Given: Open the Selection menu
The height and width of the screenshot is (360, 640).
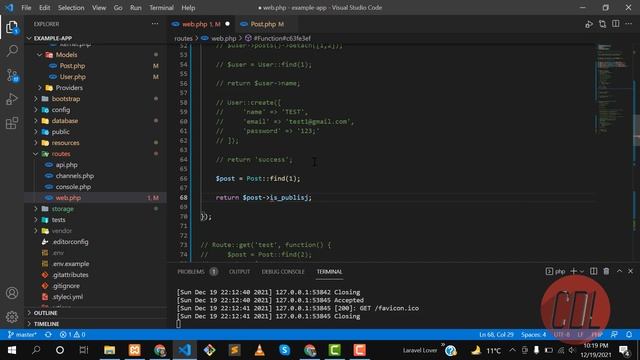Looking at the screenshot, I should click(x=71, y=8).
